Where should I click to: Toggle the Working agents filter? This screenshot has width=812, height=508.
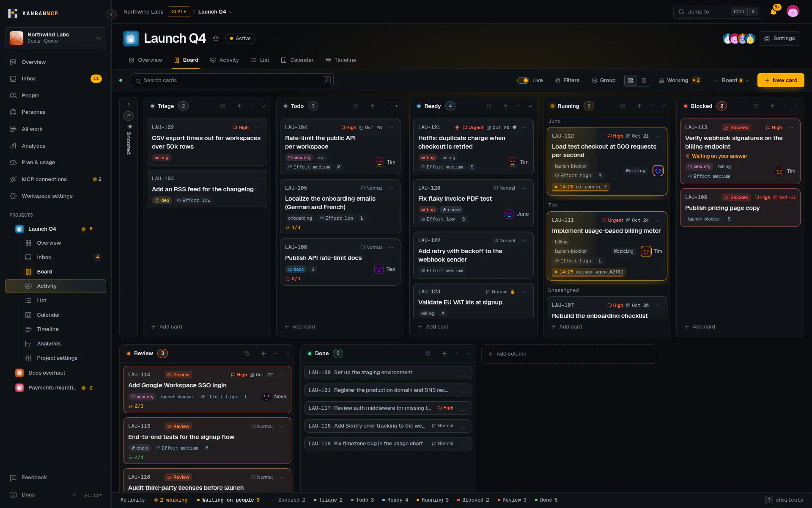click(679, 80)
